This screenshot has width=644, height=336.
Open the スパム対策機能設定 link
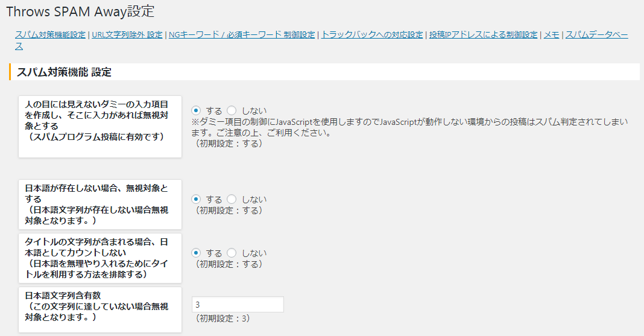[50, 35]
